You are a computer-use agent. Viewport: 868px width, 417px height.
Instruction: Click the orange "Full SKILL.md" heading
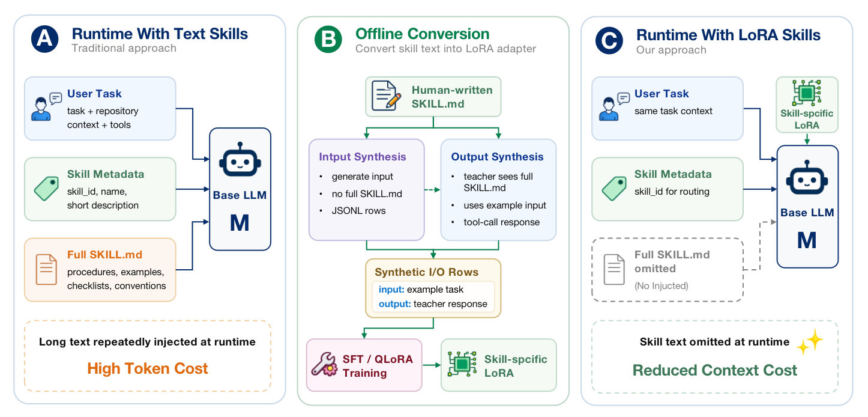click(104, 255)
